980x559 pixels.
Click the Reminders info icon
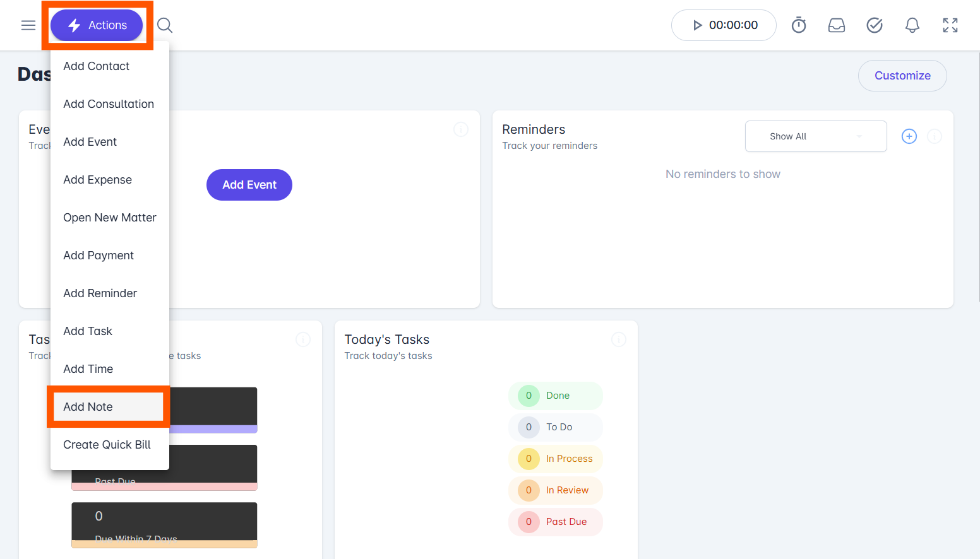(935, 136)
